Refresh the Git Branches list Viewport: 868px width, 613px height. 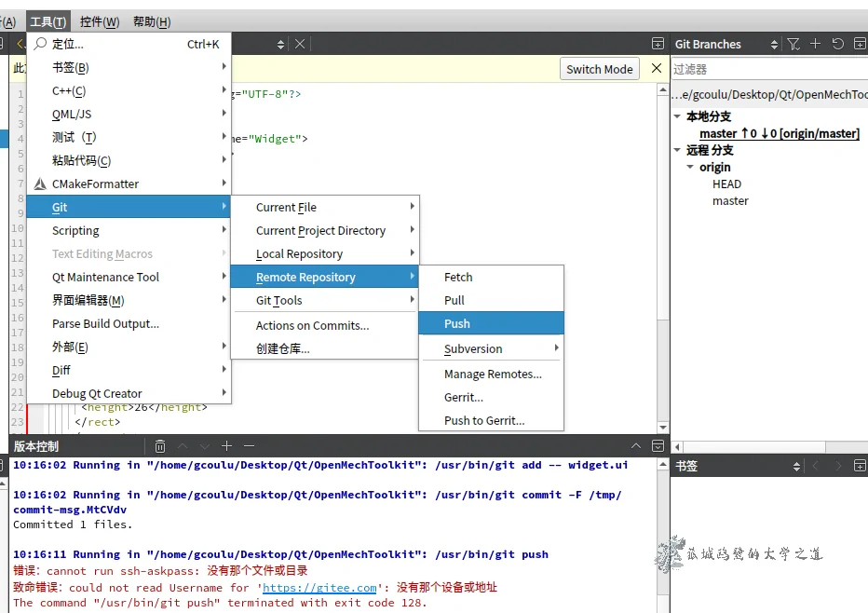coord(837,44)
